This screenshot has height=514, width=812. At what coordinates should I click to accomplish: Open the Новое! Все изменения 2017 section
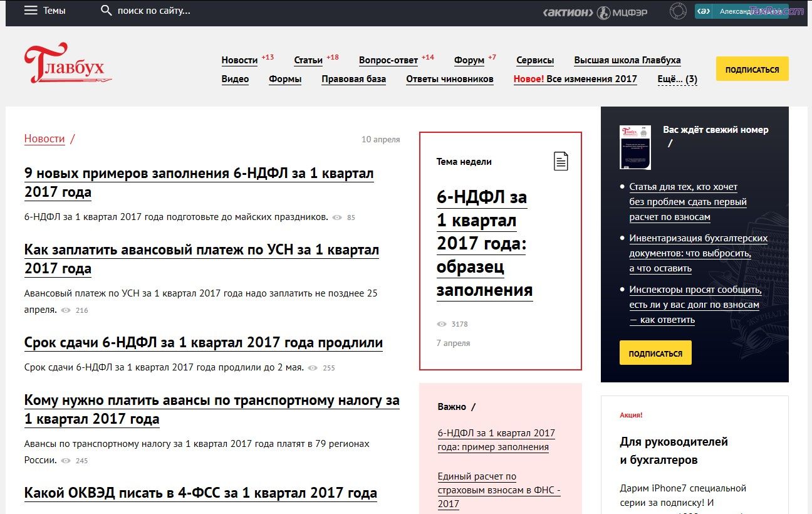pos(575,79)
